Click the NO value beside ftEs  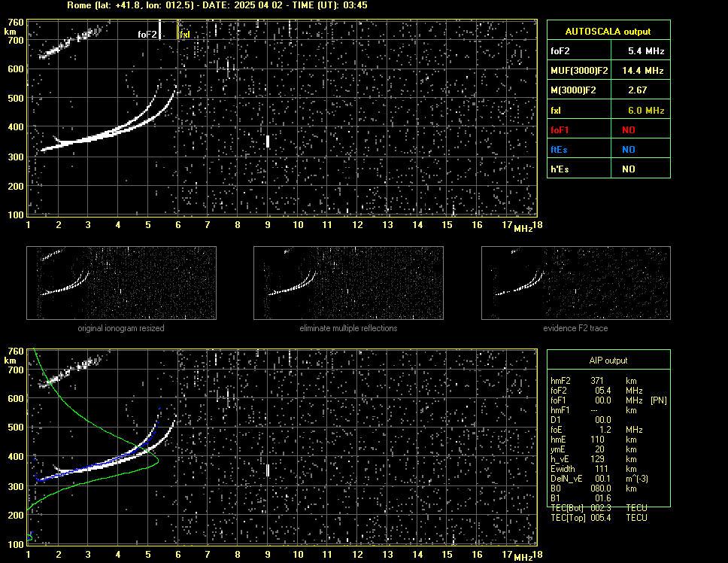pyautogui.click(x=629, y=150)
